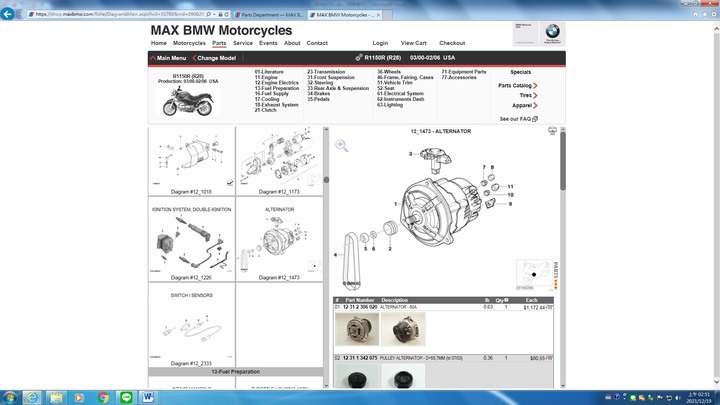Open the Motorcycles menu item
The width and height of the screenshot is (720, 405).
(x=189, y=43)
